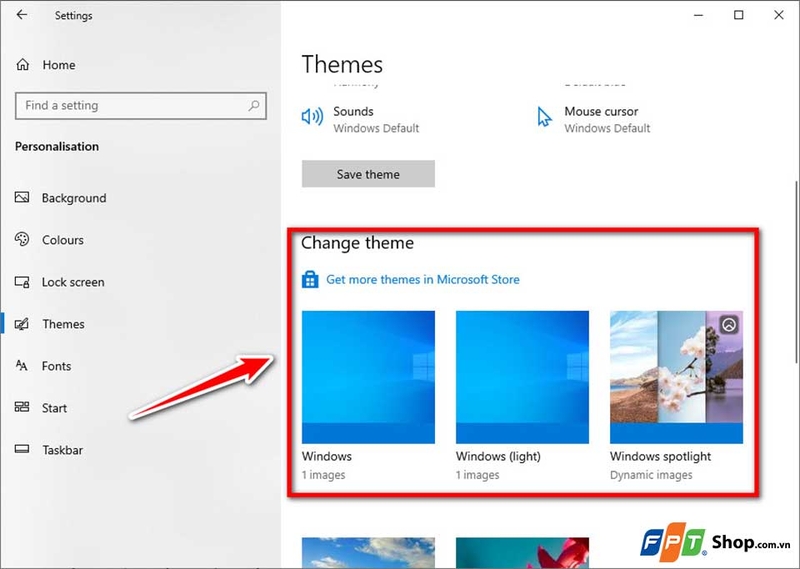Screen dimensions: 800x569
Task: Maximize the Settings window
Action: pos(738,15)
